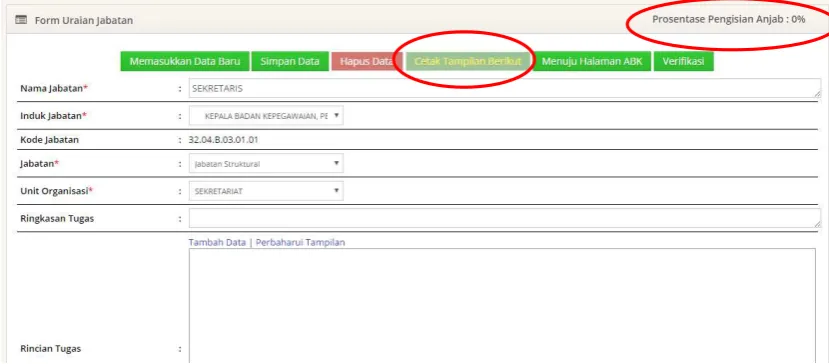Focus the Nama Jabatan text field
This screenshot has width=829, height=364.
point(505,88)
